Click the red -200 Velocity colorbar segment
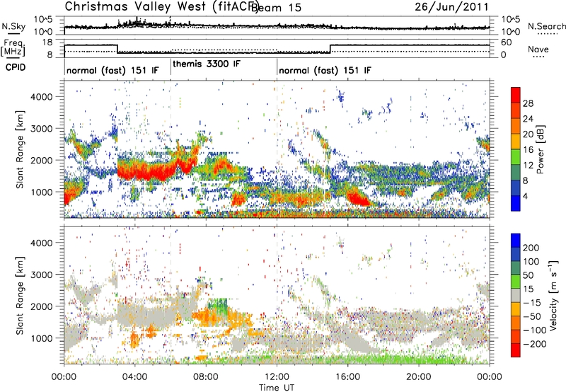Screen dimensions: 566x392 click(x=516, y=350)
